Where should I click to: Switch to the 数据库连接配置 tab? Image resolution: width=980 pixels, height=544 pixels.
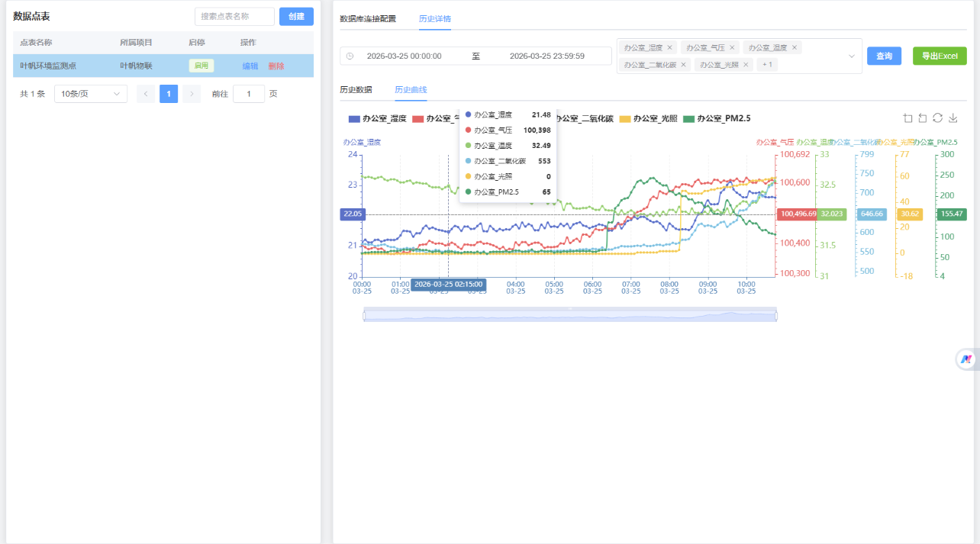(368, 18)
